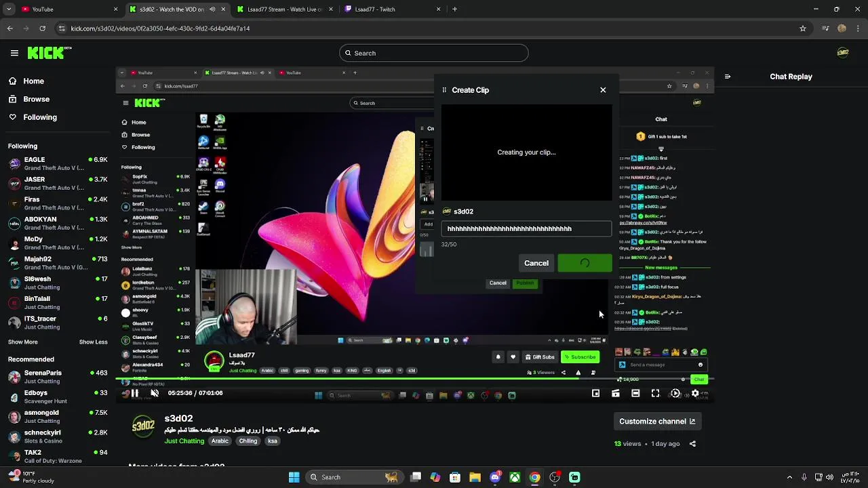Open Kick app icon in taskbar
Screen dimensions: 868x488
[574, 477]
